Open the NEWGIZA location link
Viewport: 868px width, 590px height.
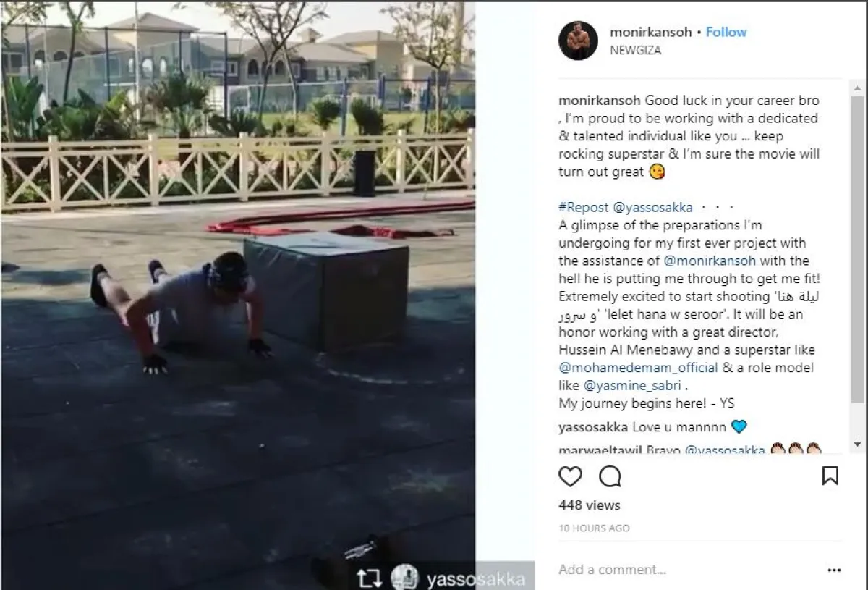point(636,51)
